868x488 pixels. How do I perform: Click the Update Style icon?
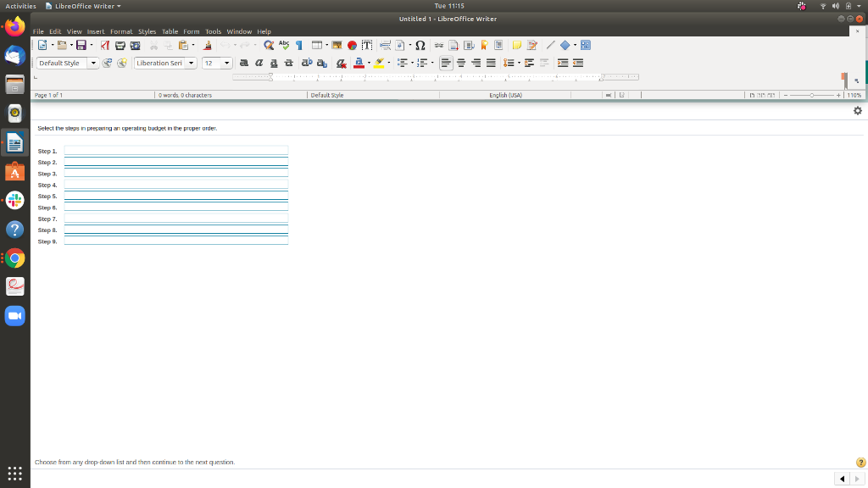tap(107, 63)
